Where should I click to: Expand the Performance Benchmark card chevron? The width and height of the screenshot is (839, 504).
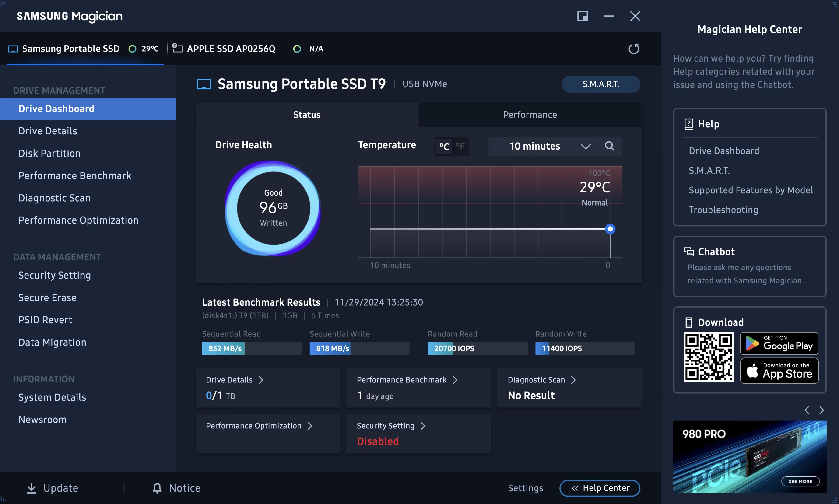tap(455, 380)
